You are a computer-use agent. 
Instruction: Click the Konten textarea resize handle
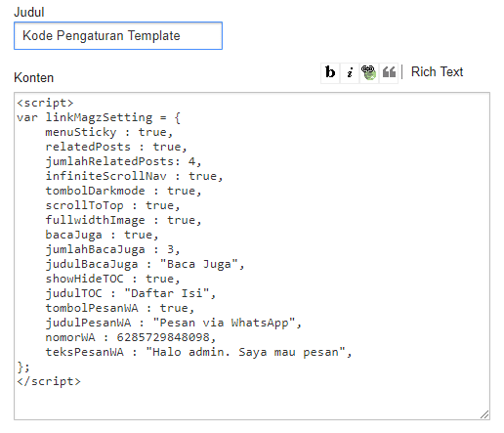tap(484, 414)
